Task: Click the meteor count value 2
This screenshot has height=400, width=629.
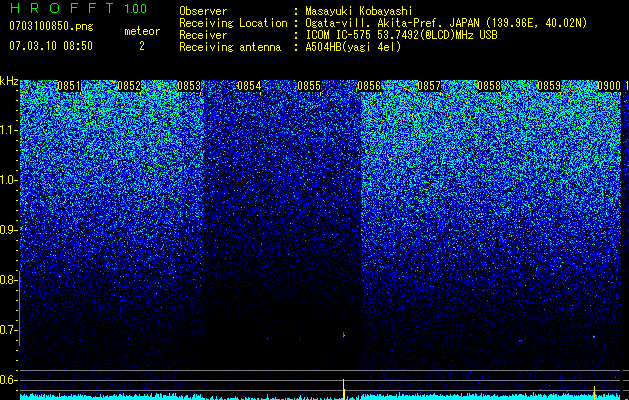Action: [x=142, y=46]
